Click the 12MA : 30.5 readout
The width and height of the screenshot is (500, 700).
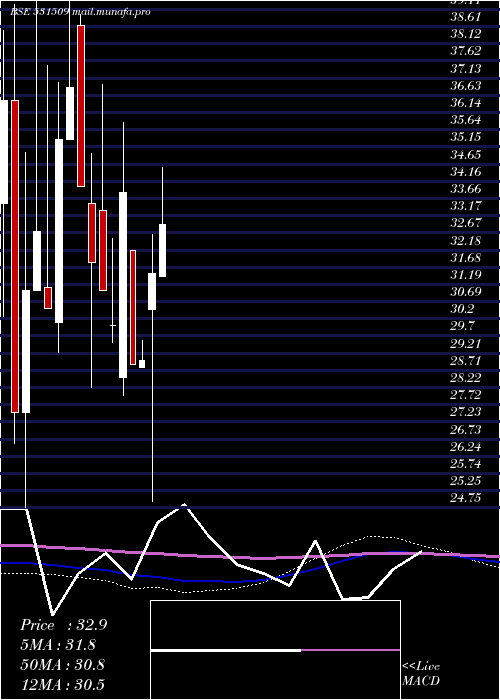pos(62,685)
